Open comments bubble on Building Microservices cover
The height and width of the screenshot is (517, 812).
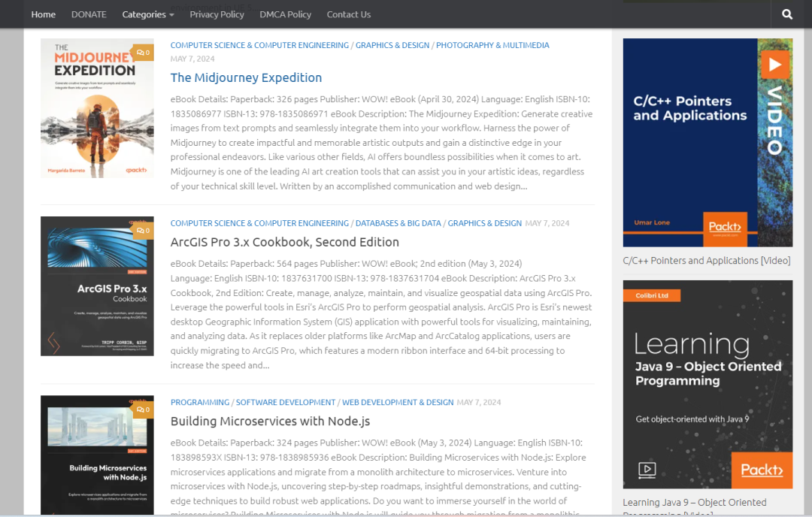144,410
